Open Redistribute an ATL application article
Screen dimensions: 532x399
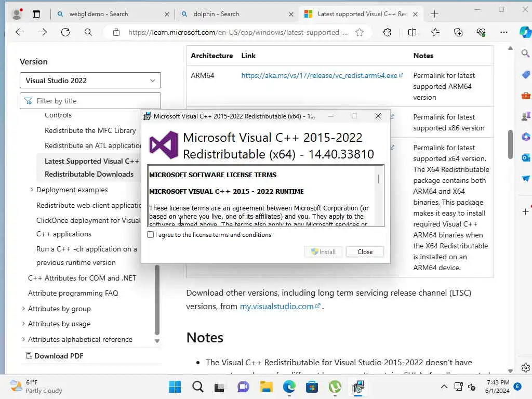pyautogui.click(x=93, y=145)
